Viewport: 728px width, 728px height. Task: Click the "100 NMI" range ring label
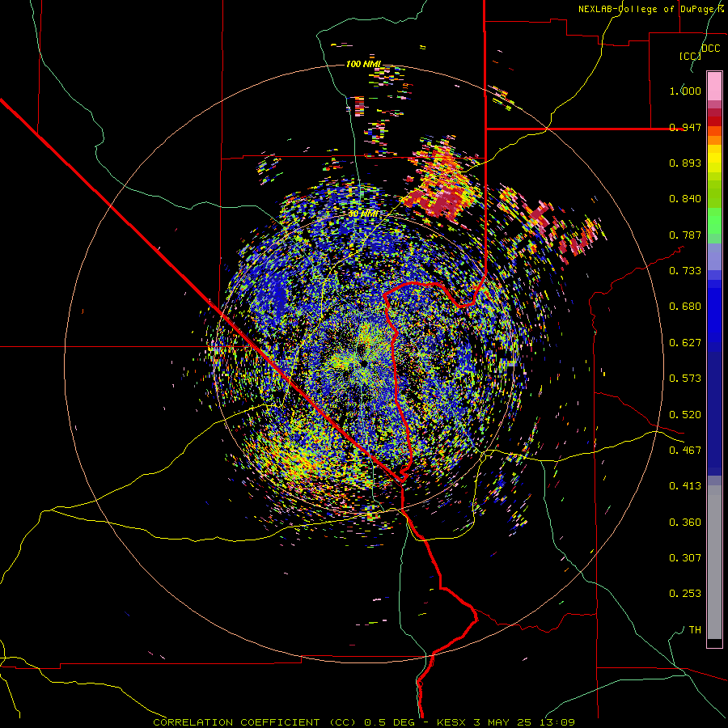(363, 64)
